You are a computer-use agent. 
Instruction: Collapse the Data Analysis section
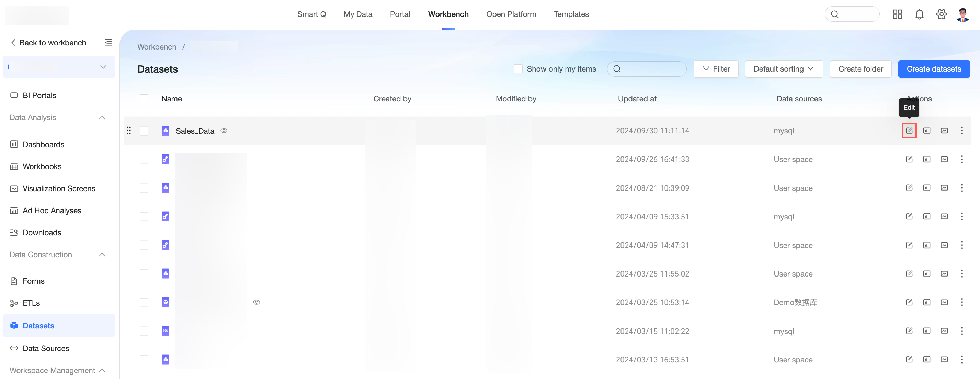coord(102,117)
